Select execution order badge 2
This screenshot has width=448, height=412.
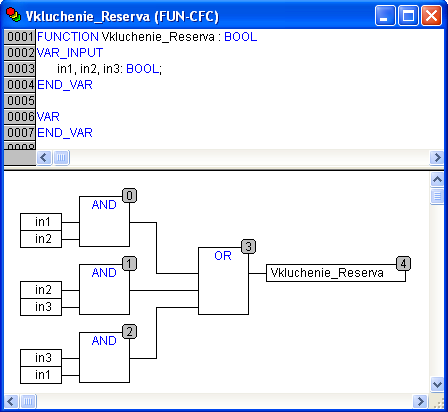129,331
